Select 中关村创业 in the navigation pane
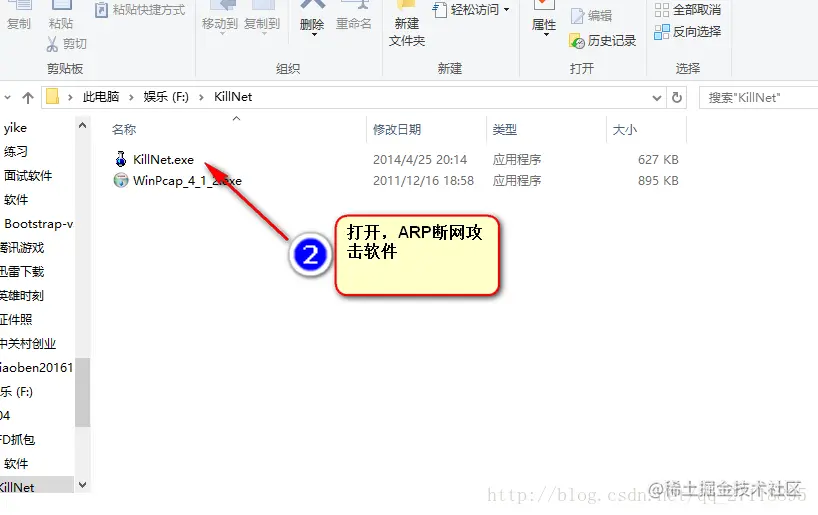This screenshot has height=515, width=818. pos(28,344)
